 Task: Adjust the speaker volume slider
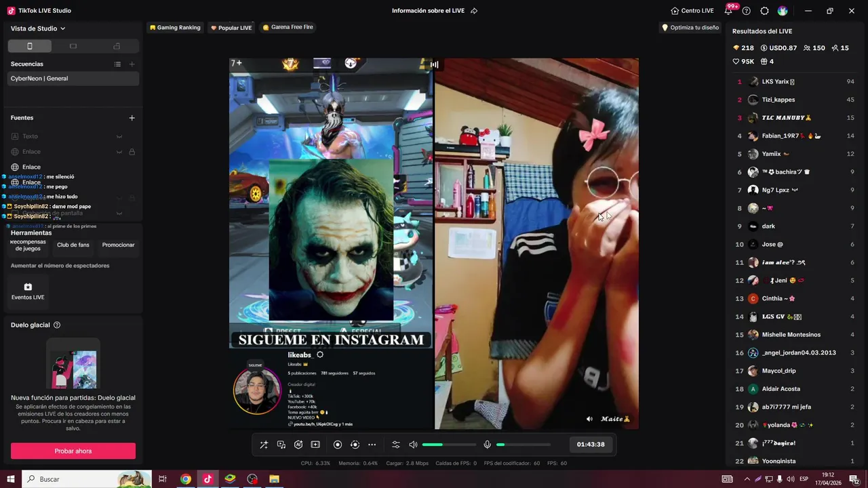[x=449, y=445]
